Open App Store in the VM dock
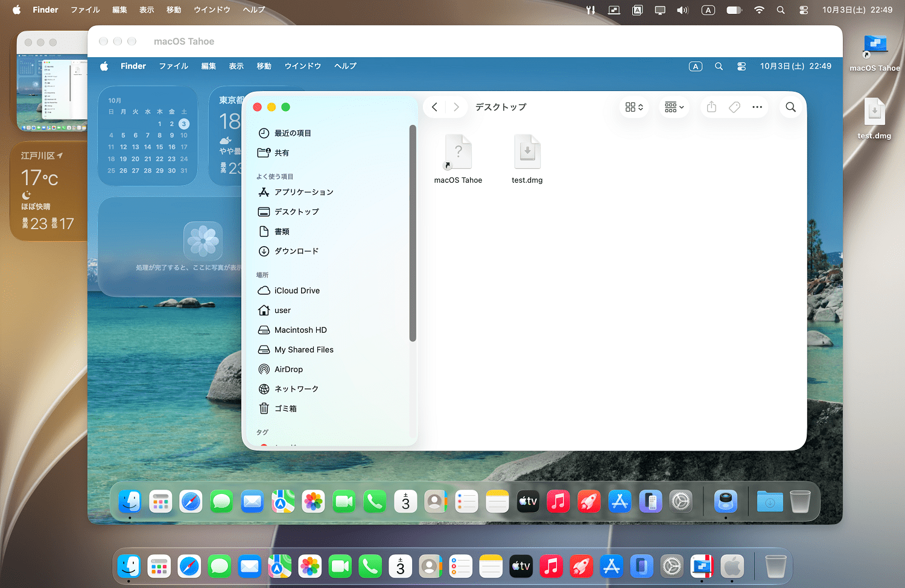The width and height of the screenshot is (905, 588). tap(620, 501)
